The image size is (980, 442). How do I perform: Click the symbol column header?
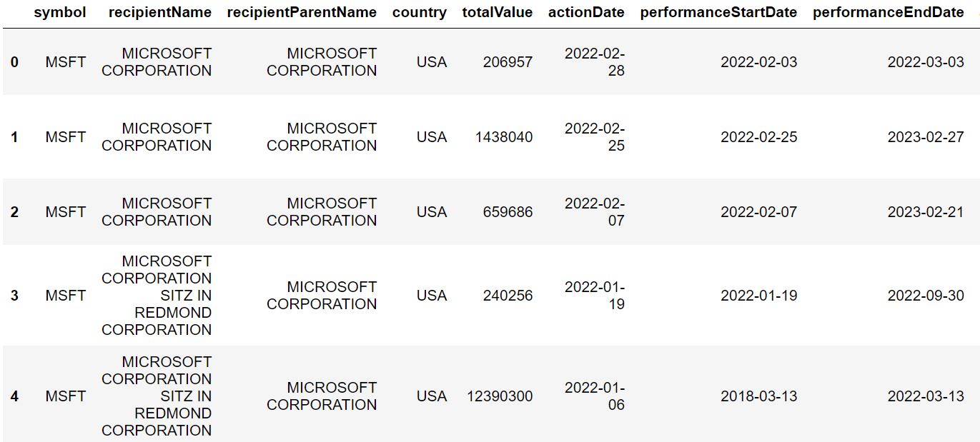click(x=60, y=12)
